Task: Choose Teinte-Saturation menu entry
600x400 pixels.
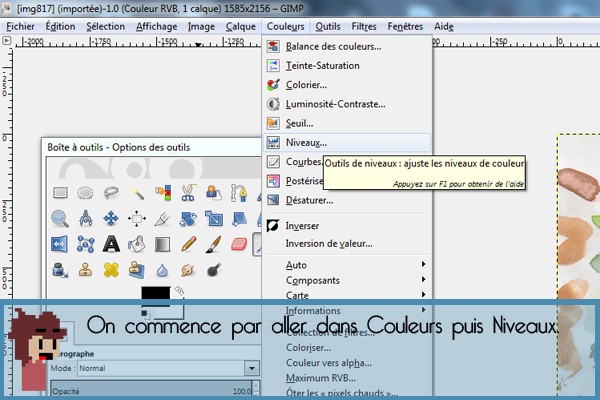Action: [x=347, y=65]
